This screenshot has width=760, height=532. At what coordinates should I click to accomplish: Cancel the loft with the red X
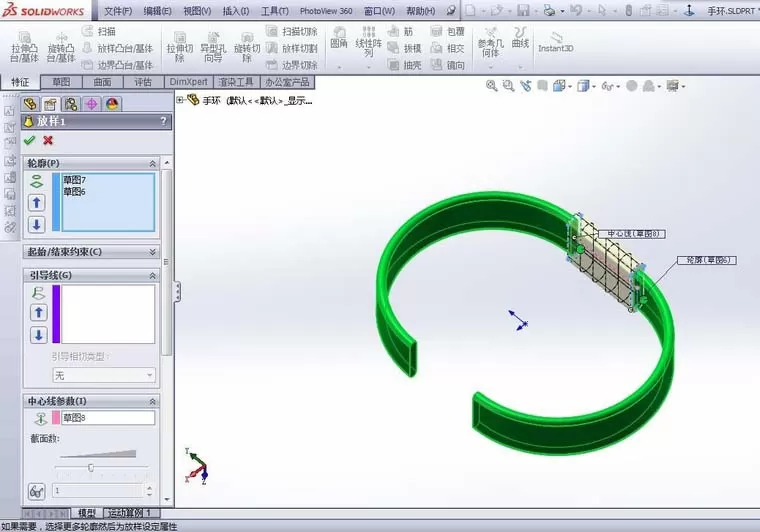[x=48, y=141]
